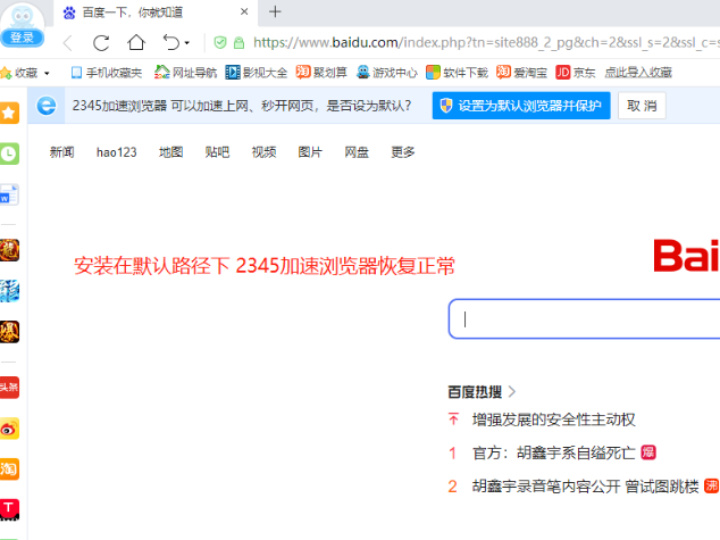Open 视频 on Baidu nav

[x=264, y=152]
